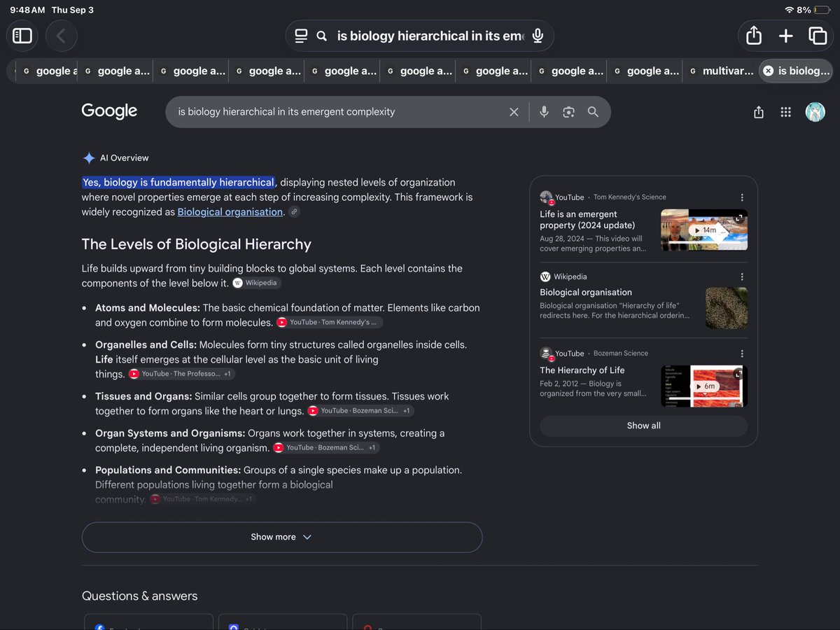Play 'Life is an emergent property' thumbnail
This screenshot has height=630, width=840.
[704, 230]
